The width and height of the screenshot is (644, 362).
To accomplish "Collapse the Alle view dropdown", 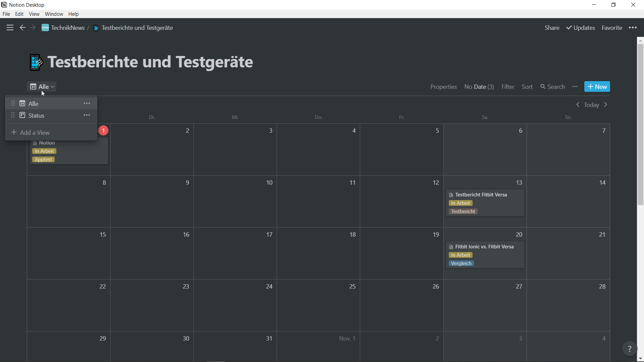I will (x=42, y=87).
